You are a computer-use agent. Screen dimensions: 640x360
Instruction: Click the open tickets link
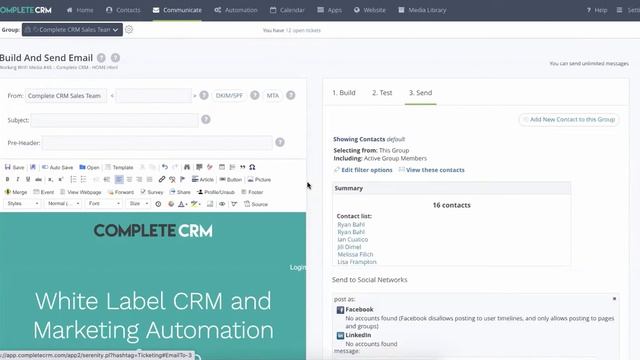(x=303, y=30)
